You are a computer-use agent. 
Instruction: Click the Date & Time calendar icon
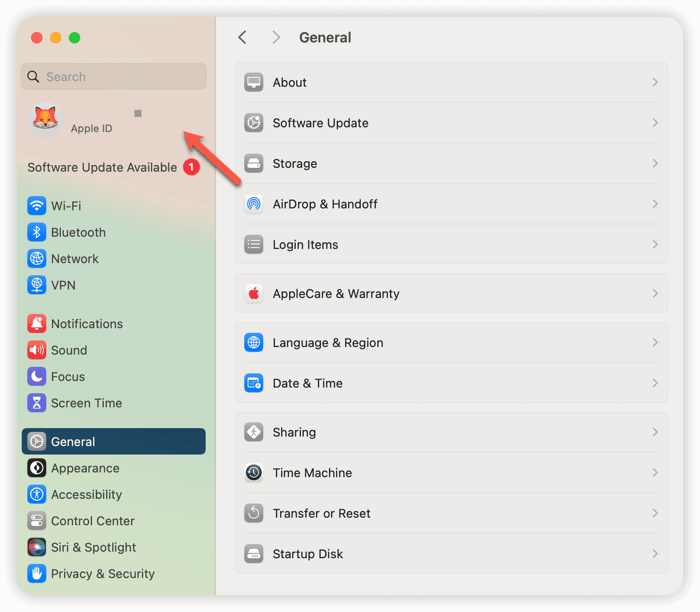(x=254, y=383)
